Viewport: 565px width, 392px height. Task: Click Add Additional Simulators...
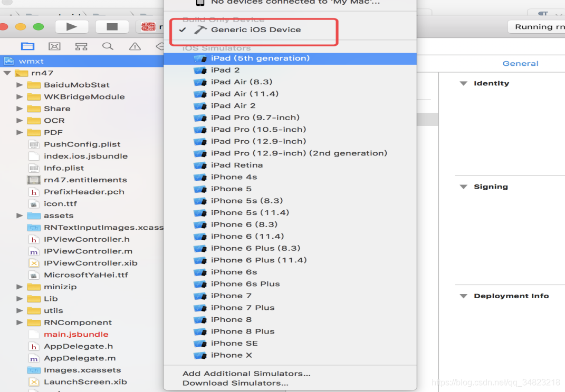click(290, 374)
